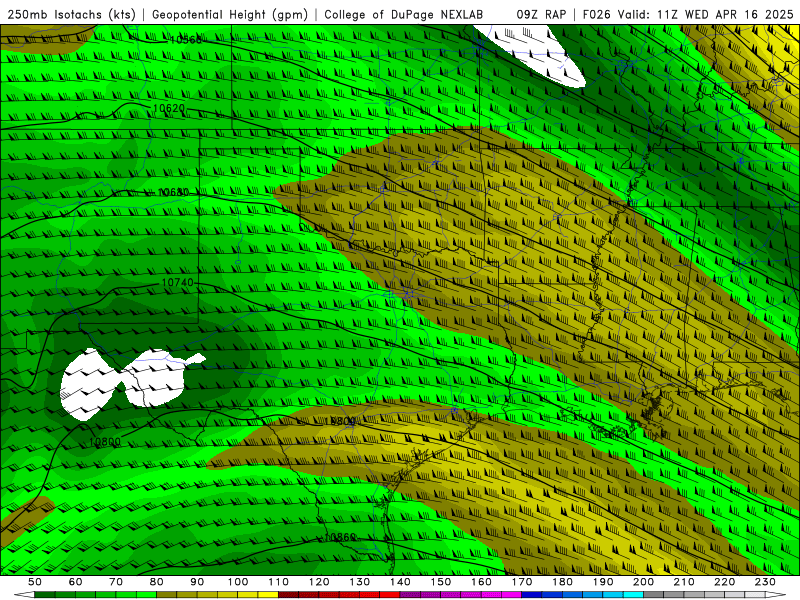Click the "250mb Isotachs (kts)" title text
Image resolution: width=800 pixels, height=600 pixels.
72,14
